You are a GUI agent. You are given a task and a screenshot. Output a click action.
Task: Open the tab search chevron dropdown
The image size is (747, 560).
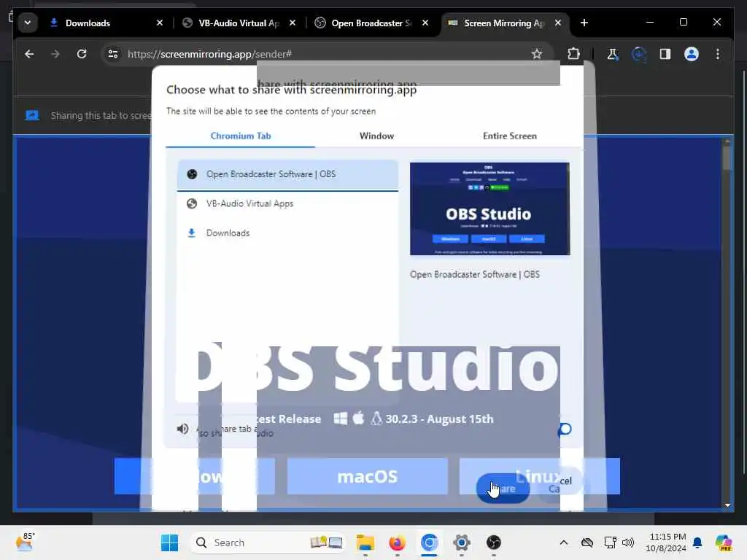tap(28, 23)
